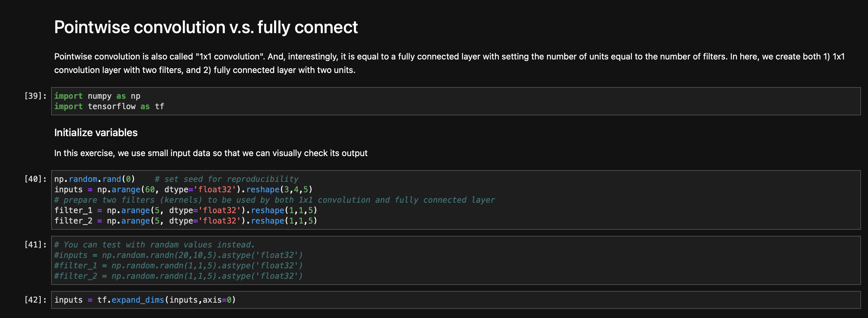868x318 pixels.
Task: Click the "Pointwise convolution v.s. fully connect" heading
Action: coord(206,27)
